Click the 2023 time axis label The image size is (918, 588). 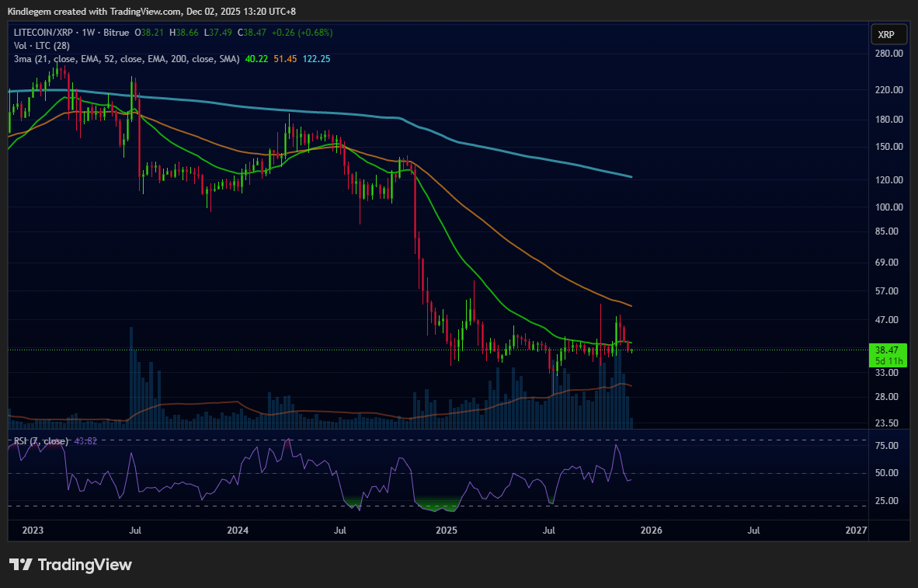tap(33, 531)
